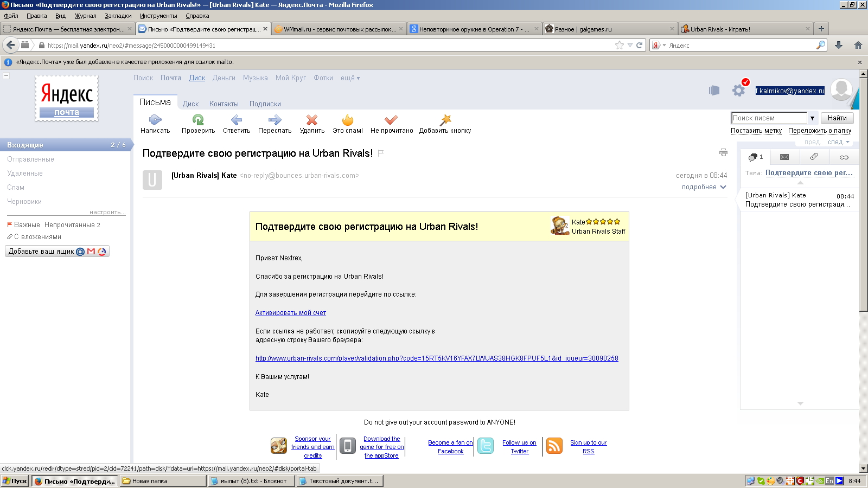The width and height of the screenshot is (868, 488).
Task: Open the mail search options dropdown arrow
Action: click(812, 118)
